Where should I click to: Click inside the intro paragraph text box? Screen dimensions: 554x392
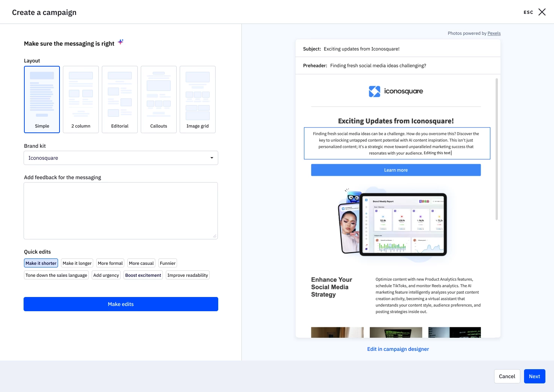(397, 143)
